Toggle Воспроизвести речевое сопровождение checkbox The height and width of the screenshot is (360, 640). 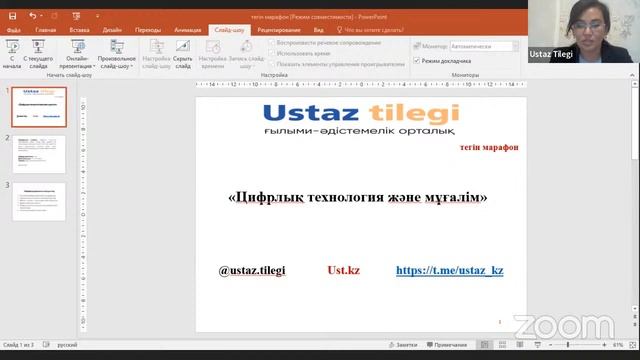(x=272, y=42)
